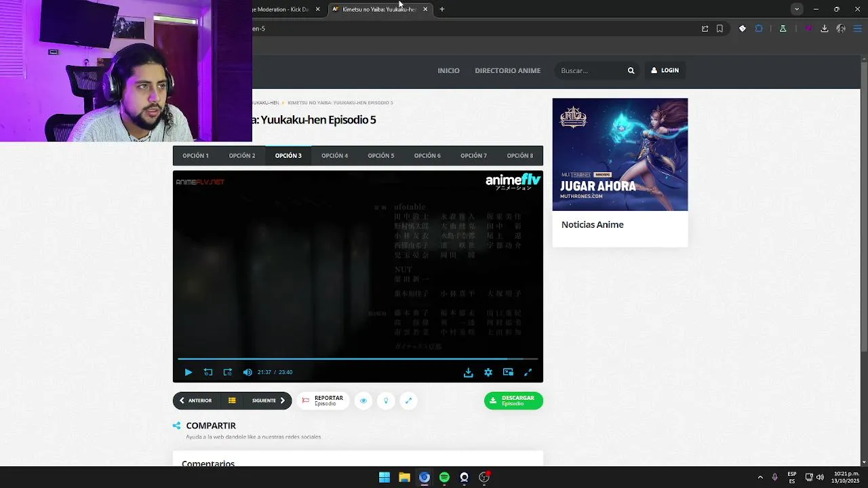Open Spotify from the taskbar
This screenshot has width=868, height=488.
click(x=444, y=477)
